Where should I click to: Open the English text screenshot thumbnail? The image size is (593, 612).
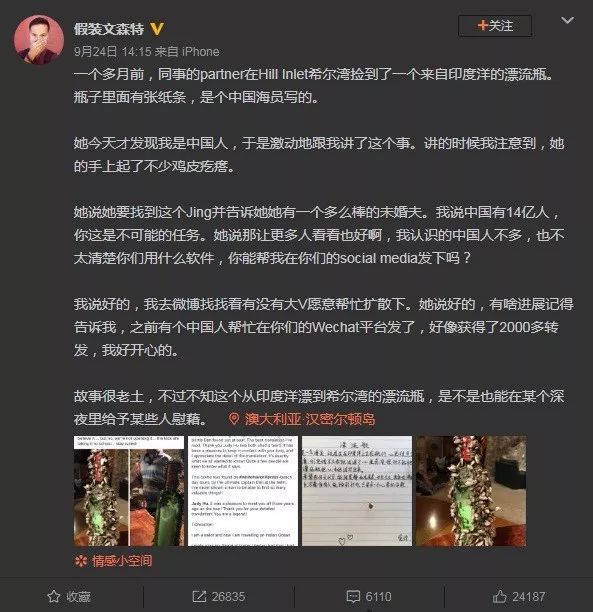(242, 491)
